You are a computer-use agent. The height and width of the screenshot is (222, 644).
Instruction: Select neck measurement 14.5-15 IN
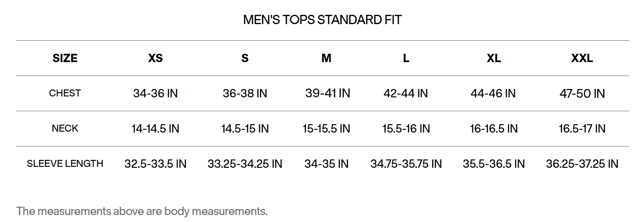(245, 128)
